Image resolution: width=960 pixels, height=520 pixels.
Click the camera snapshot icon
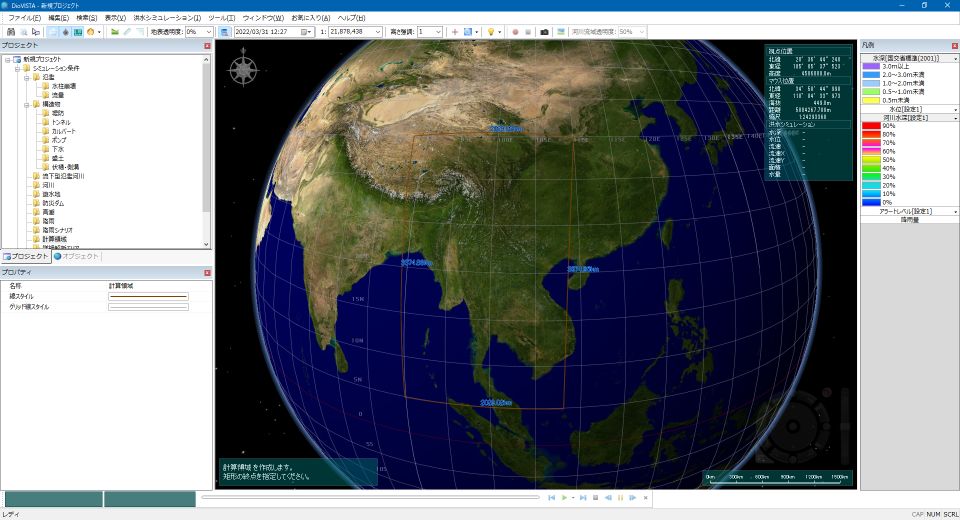(544, 32)
